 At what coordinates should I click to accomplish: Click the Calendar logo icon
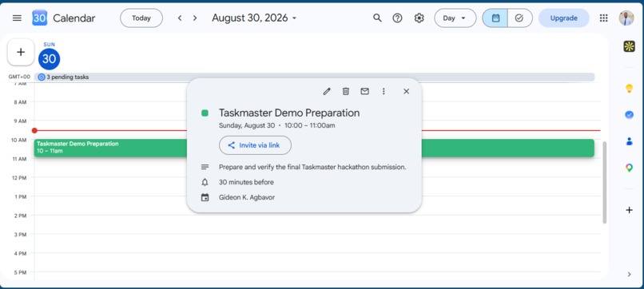coord(39,18)
